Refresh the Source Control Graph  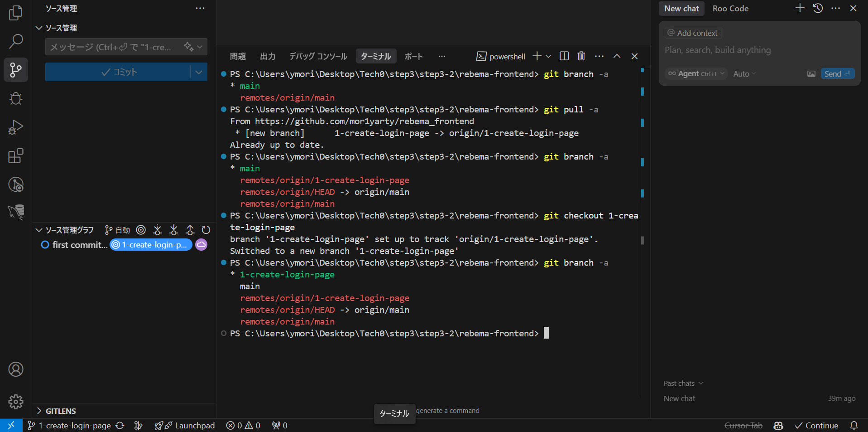pyautogui.click(x=206, y=230)
